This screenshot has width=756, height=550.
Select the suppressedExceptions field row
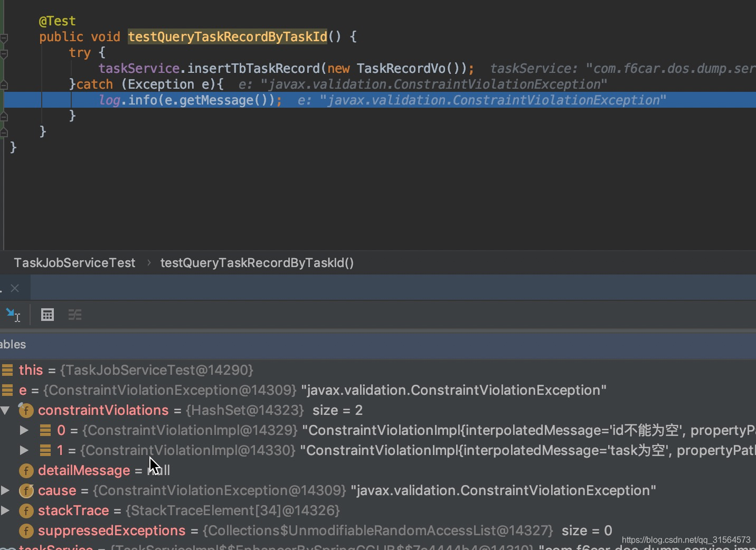click(x=378, y=530)
